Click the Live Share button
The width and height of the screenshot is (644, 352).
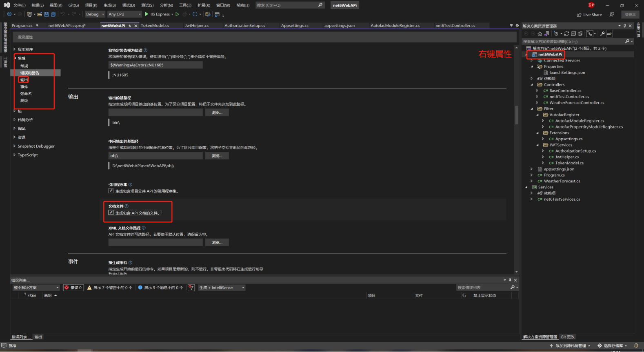(589, 15)
